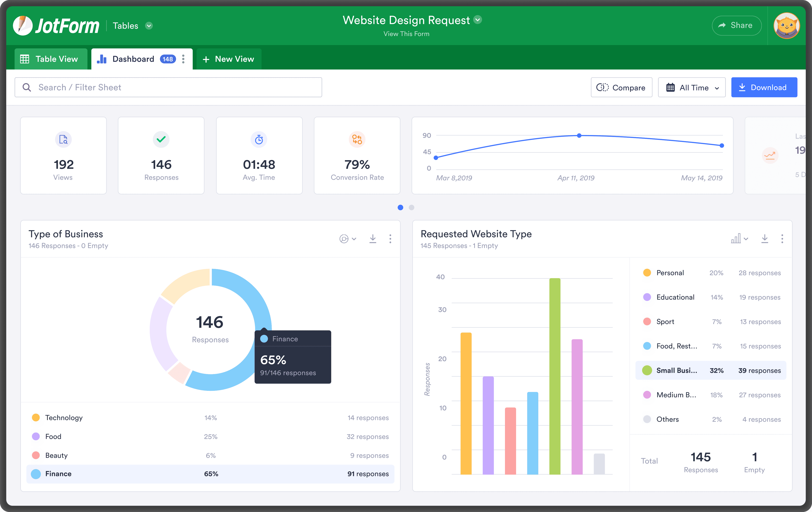Click the JotForm logo

pos(56,26)
